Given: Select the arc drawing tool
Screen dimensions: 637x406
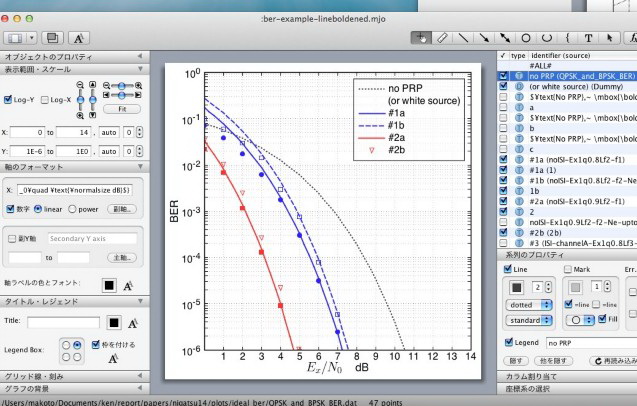Looking at the screenshot, I should pyautogui.click(x=547, y=38).
